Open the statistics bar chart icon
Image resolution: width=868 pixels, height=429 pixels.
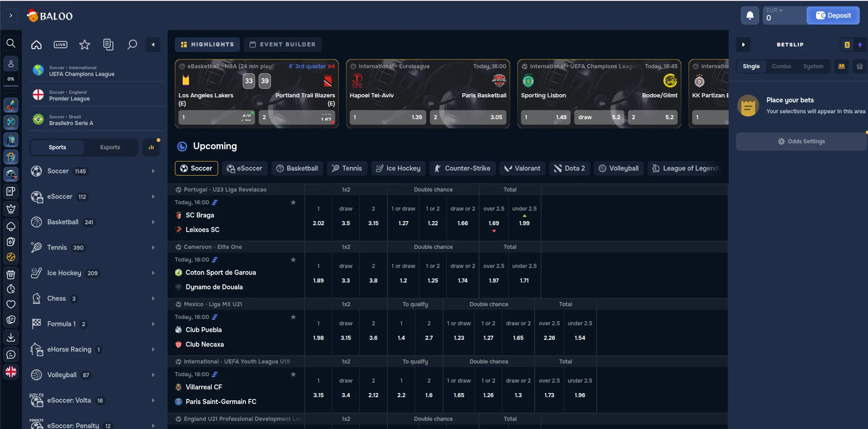pyautogui.click(x=151, y=147)
